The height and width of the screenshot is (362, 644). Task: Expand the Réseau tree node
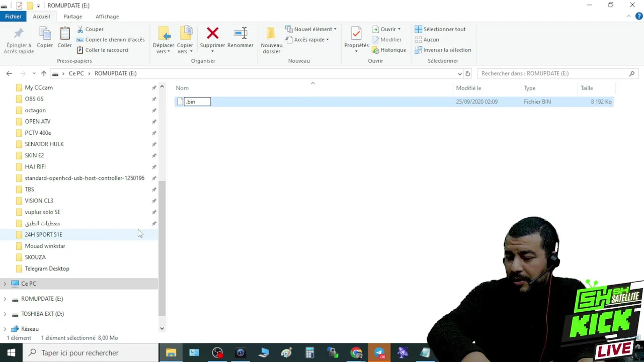pos(5,329)
